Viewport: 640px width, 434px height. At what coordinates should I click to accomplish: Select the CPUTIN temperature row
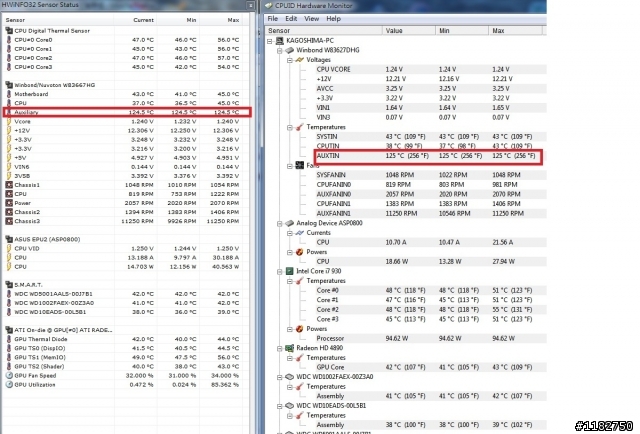tap(431, 146)
